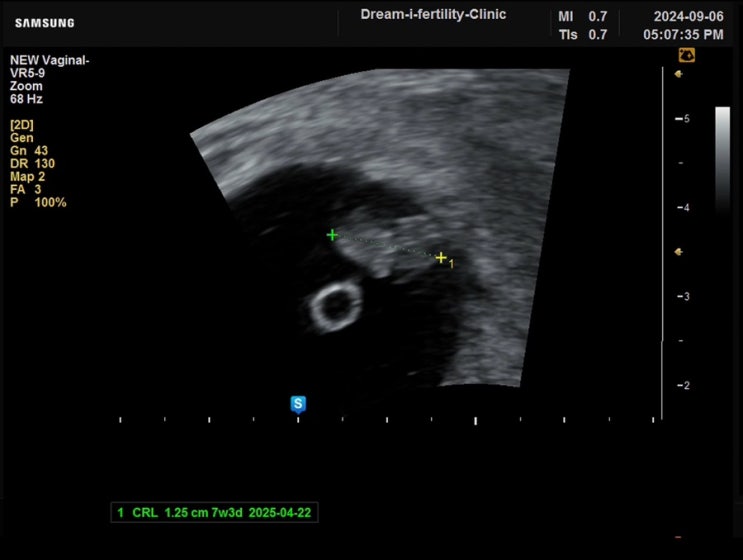Click the ring-shaped yolk sac in image
Viewport: 743px width, 560px height.
click(335, 306)
